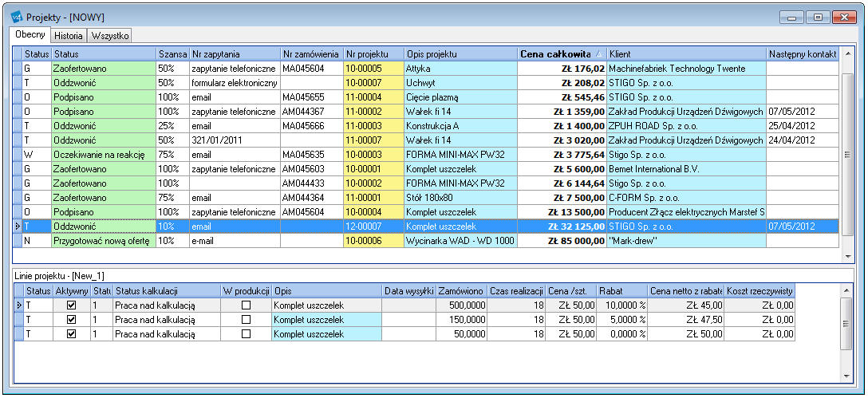Click the project lines grid scrollbar thumb
The width and height of the screenshot is (868, 398).
pyautogui.click(x=846, y=325)
